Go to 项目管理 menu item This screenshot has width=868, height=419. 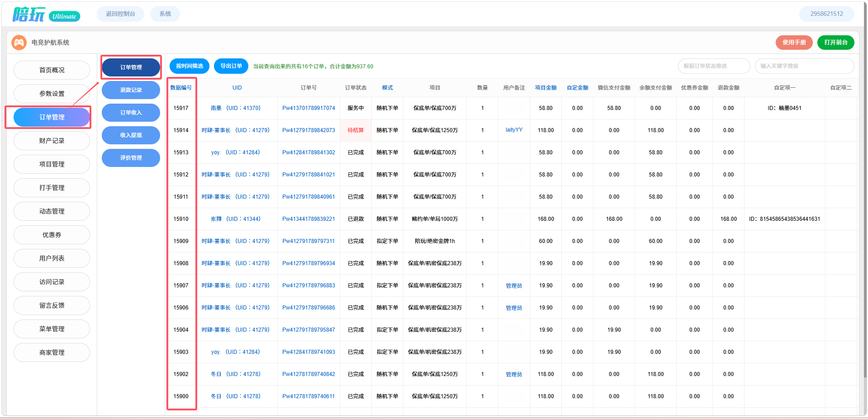pos(52,164)
